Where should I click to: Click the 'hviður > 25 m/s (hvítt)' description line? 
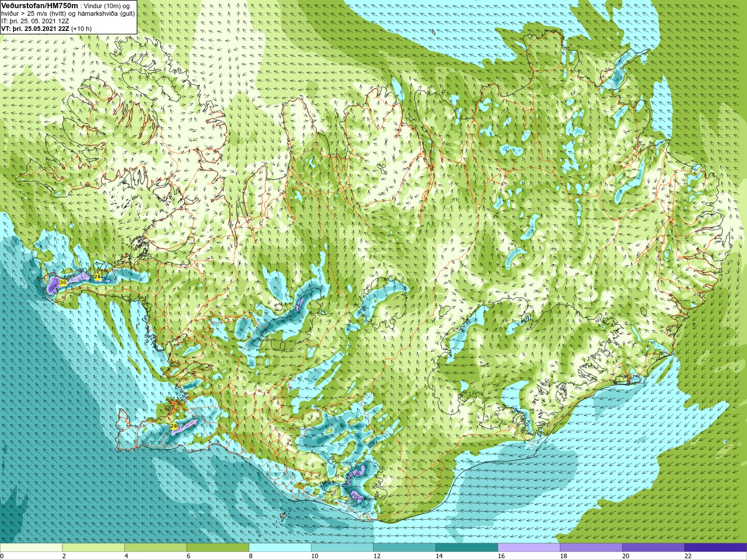[34, 14]
